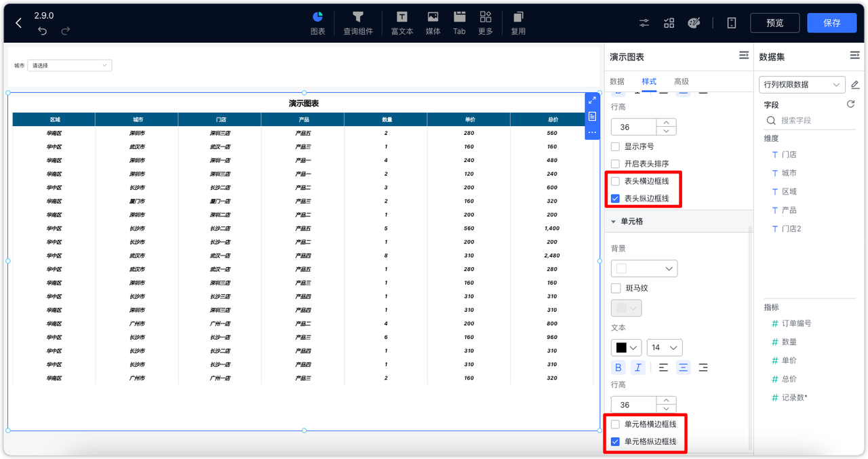
Task: Open the theme palette icon in top bar
Action: click(693, 22)
